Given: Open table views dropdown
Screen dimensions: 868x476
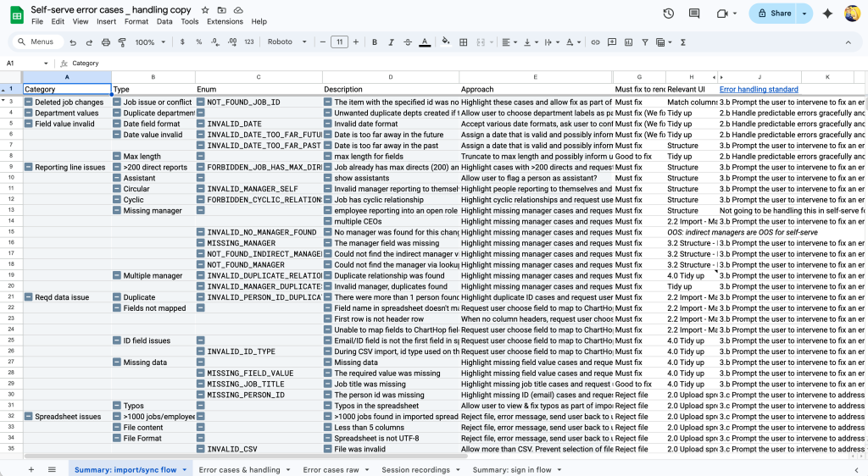Looking at the screenshot, I should click(x=664, y=42).
